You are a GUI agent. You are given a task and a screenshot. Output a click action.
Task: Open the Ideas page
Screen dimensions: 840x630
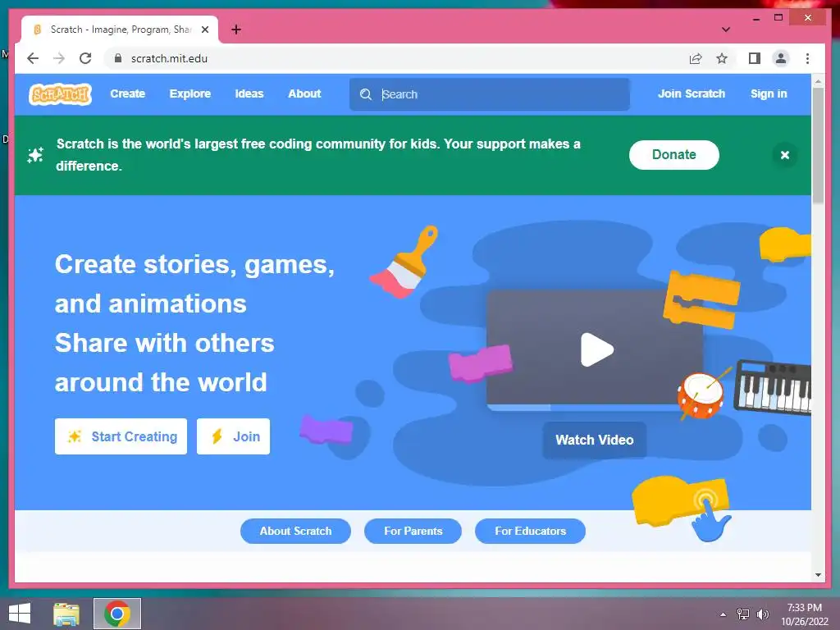[x=249, y=94]
